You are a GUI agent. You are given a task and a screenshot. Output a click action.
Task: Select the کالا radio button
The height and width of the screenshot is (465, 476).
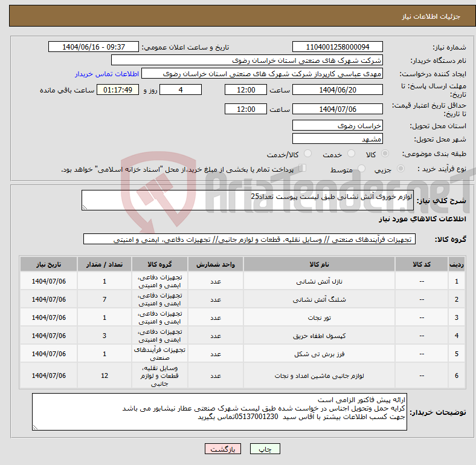pyautogui.click(x=385, y=154)
